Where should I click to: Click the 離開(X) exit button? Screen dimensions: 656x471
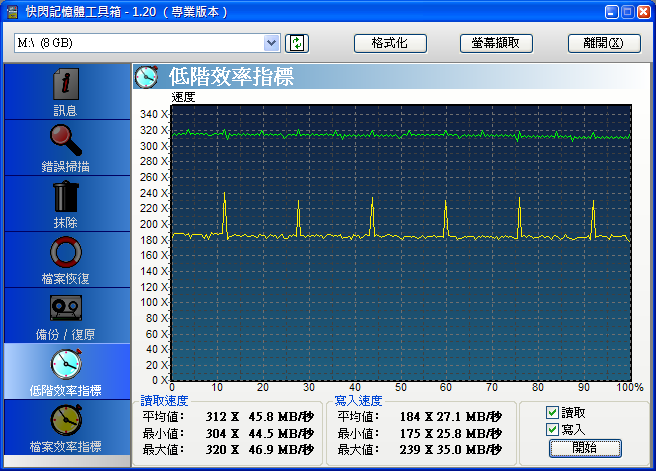[604, 43]
